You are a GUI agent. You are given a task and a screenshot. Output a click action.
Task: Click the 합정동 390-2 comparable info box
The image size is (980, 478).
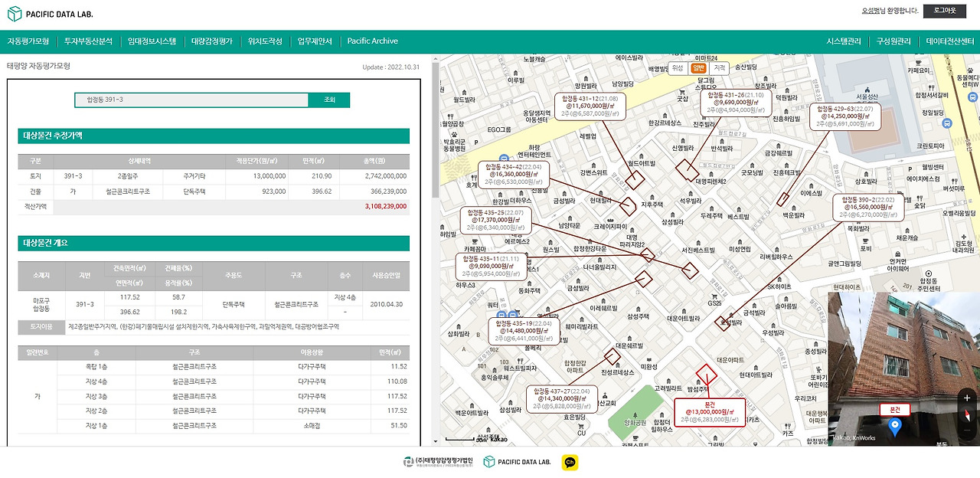click(869, 207)
